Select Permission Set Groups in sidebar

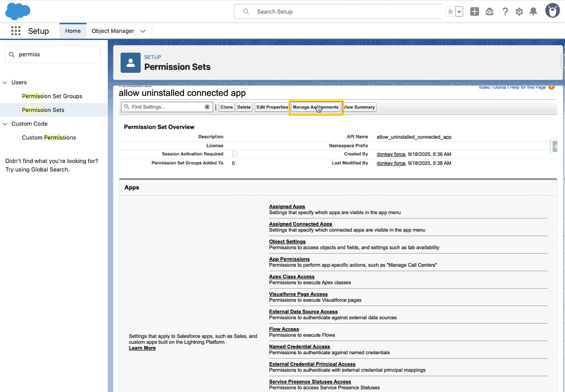click(x=52, y=96)
